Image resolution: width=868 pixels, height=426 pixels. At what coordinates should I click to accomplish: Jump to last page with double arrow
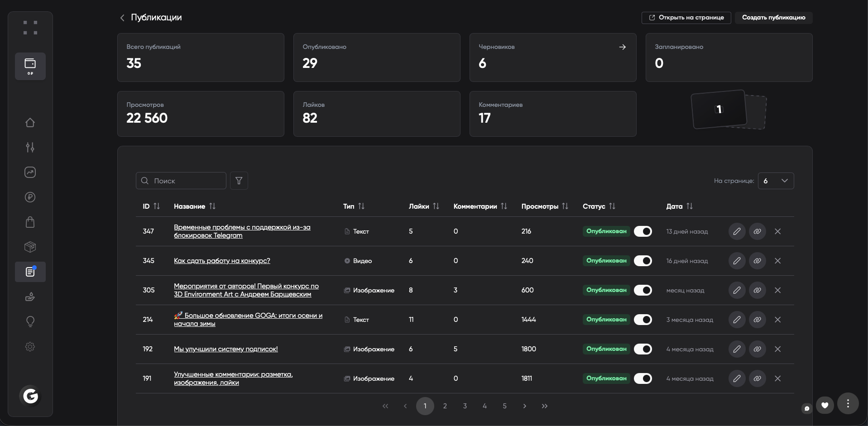544,406
